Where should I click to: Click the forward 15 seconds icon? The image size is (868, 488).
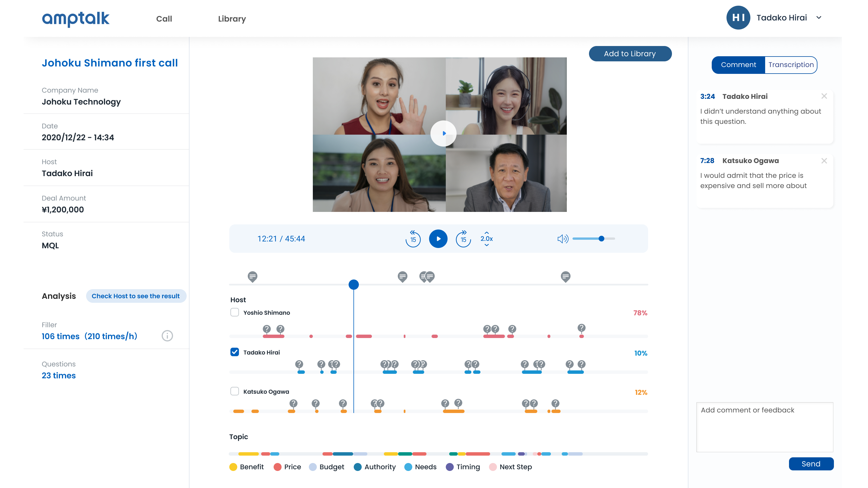(463, 239)
